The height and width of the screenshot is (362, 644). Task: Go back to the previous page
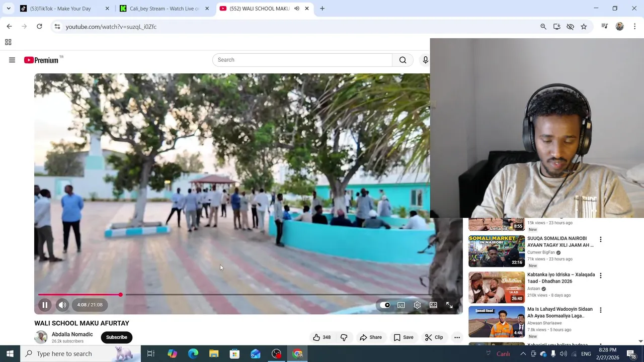tap(9, 27)
